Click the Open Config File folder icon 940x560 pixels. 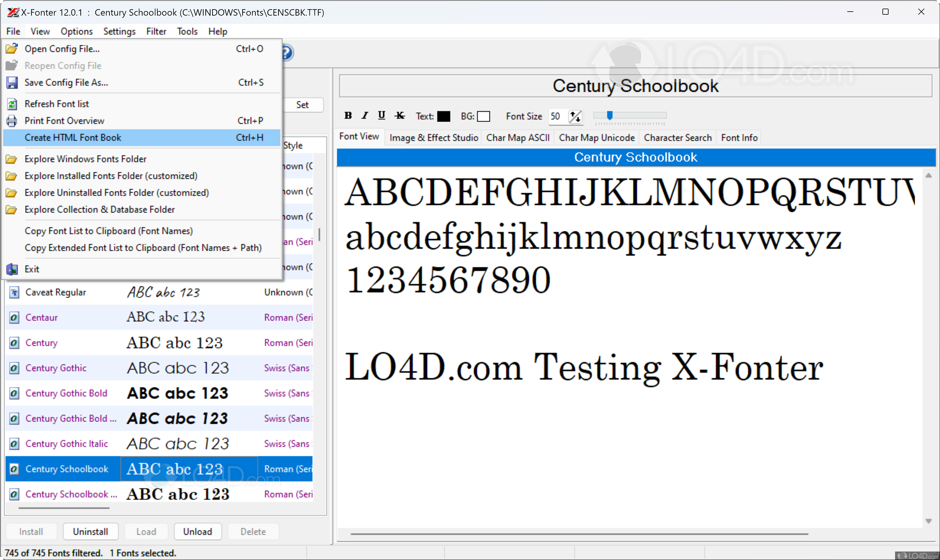coord(12,48)
